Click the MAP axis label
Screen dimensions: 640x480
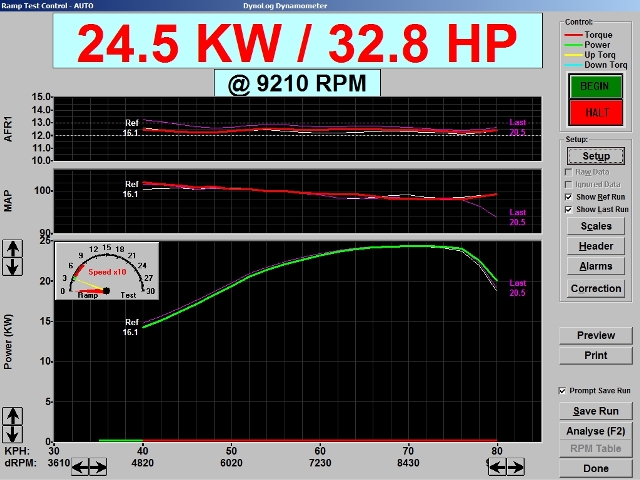click(8, 201)
